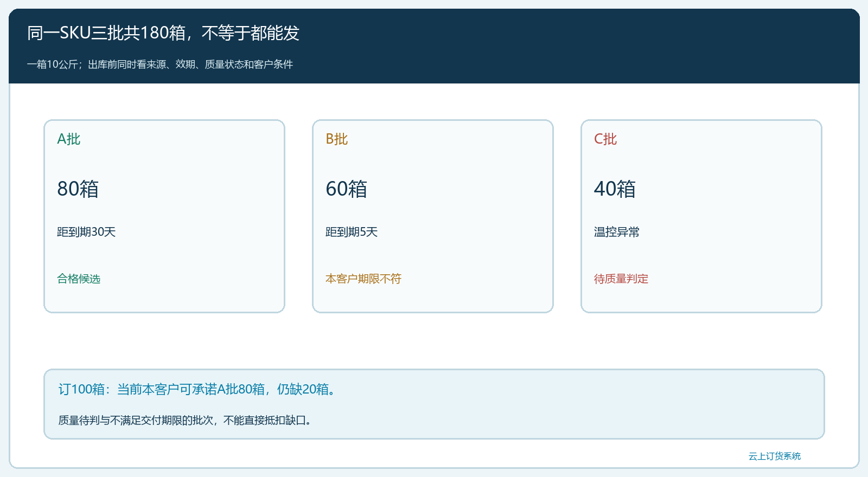Select the '本客户期限不符' status label
868x477 pixels.
point(363,279)
